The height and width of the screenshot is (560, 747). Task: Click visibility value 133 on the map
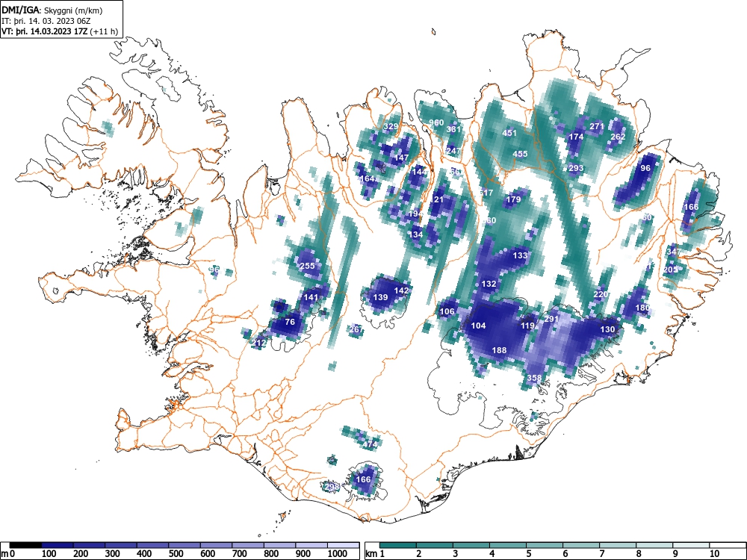(x=520, y=255)
